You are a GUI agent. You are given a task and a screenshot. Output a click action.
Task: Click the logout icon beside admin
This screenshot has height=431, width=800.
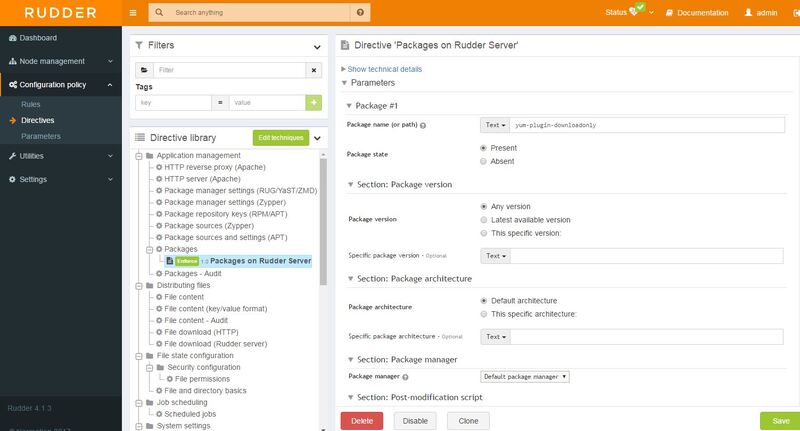(796, 13)
